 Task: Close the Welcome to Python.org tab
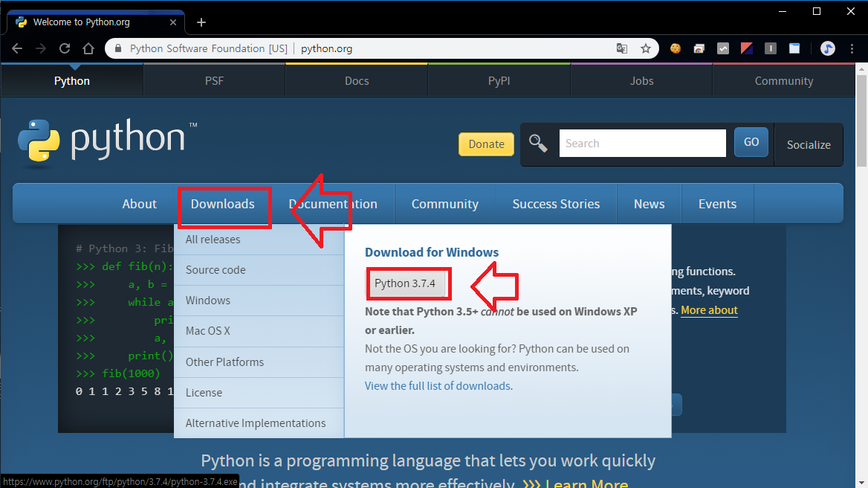pos(173,22)
